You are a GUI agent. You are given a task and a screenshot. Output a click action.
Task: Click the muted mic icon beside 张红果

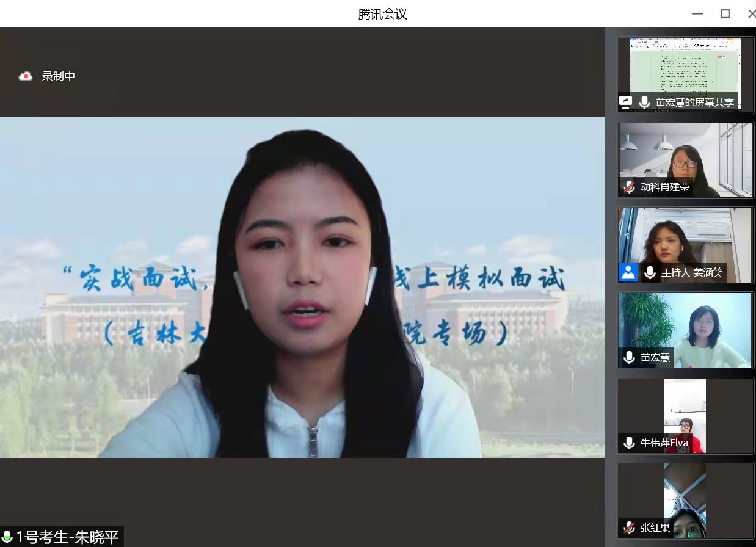point(629,527)
